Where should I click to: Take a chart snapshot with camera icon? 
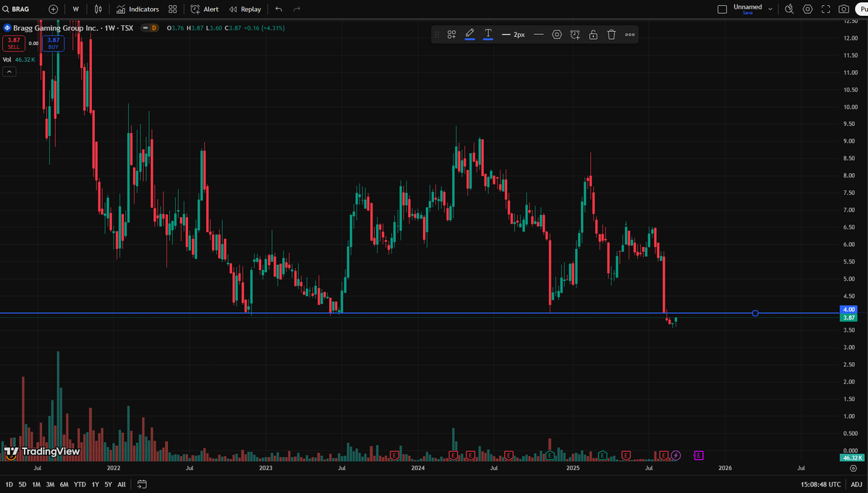click(x=844, y=9)
